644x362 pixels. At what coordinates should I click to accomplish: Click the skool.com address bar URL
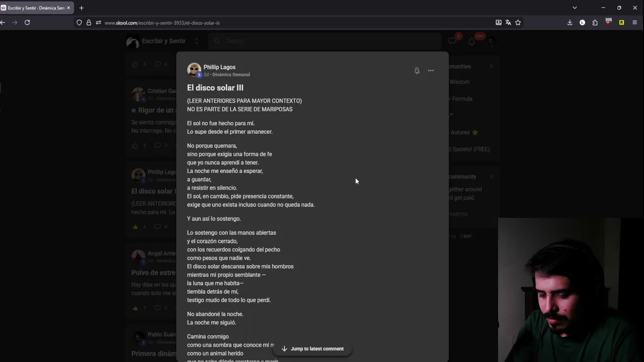tap(162, 23)
